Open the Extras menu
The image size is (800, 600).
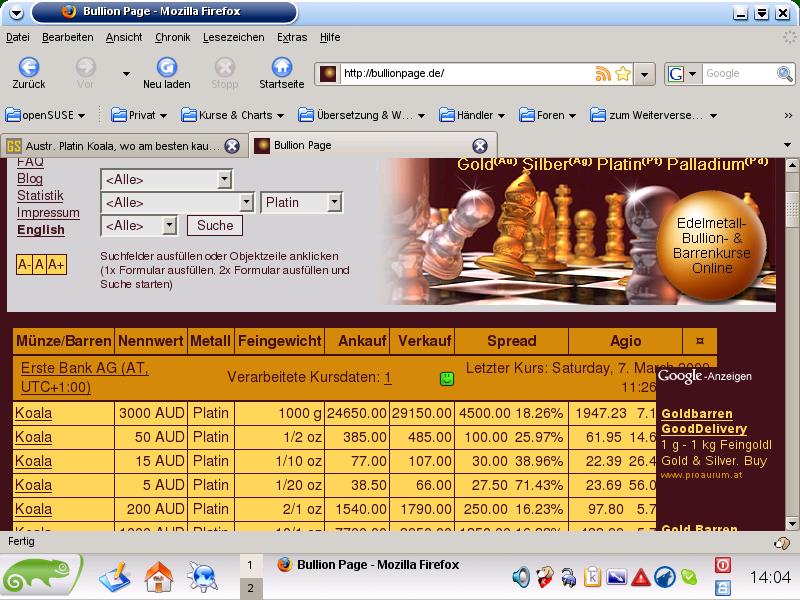pos(292,37)
